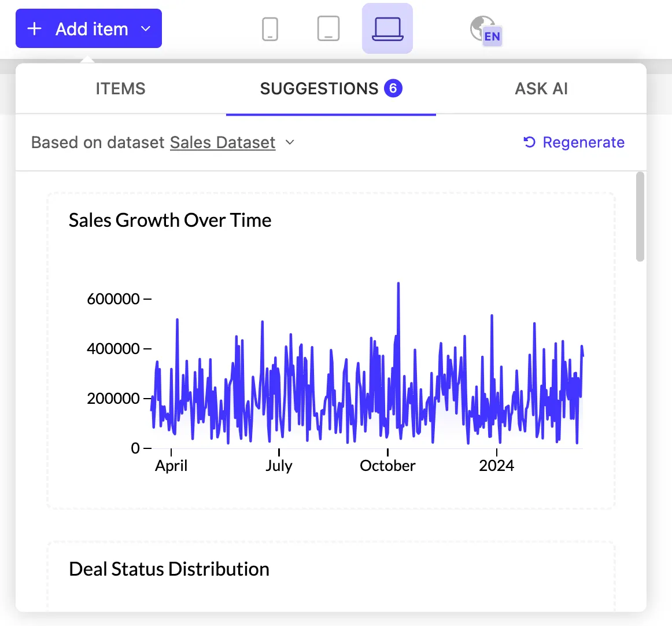Click the Regenerate refresh icon
Viewport: 672px width, 626px height.
(530, 142)
